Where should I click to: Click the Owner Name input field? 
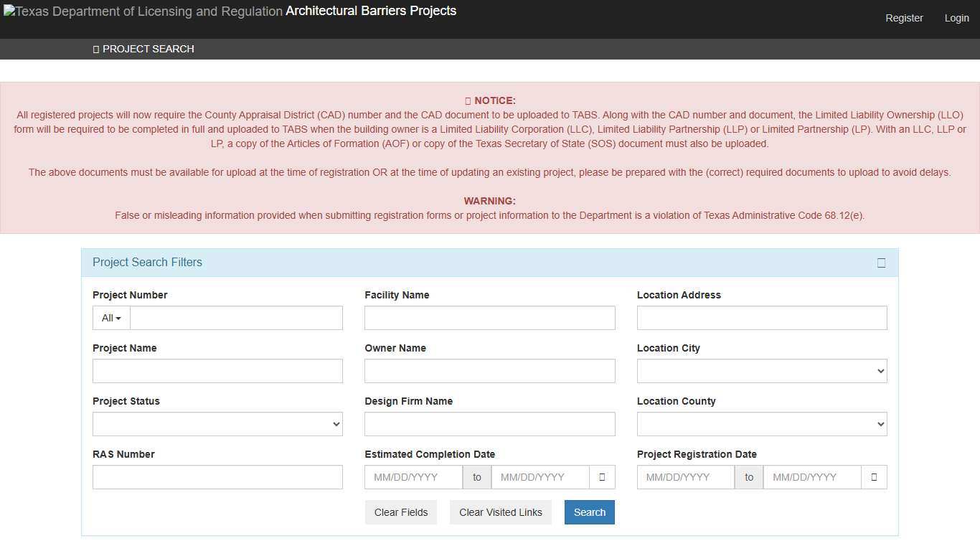point(489,370)
